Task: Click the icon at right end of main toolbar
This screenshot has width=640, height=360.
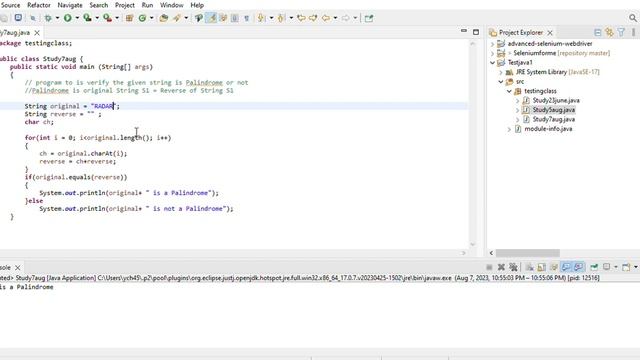Action: pyautogui.click(x=369, y=18)
